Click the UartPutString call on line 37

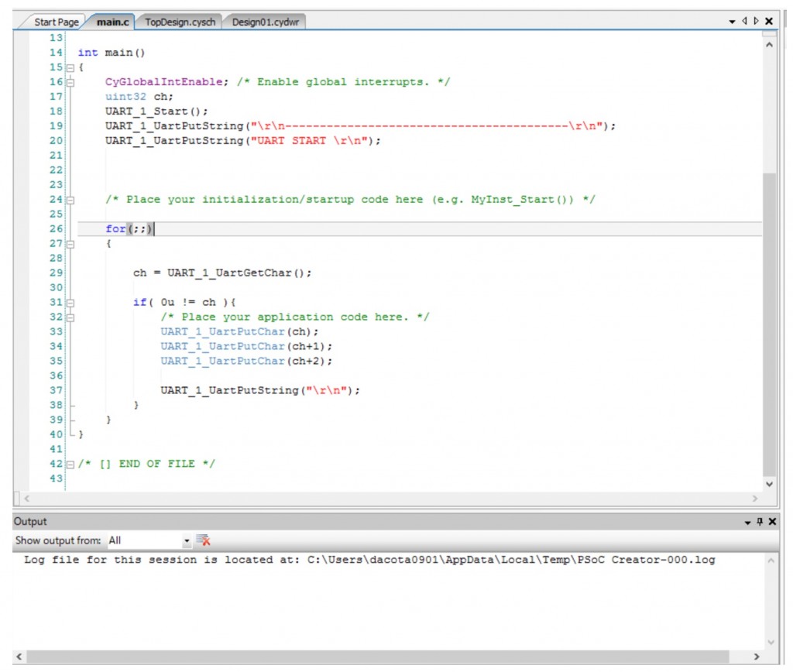click(x=260, y=390)
